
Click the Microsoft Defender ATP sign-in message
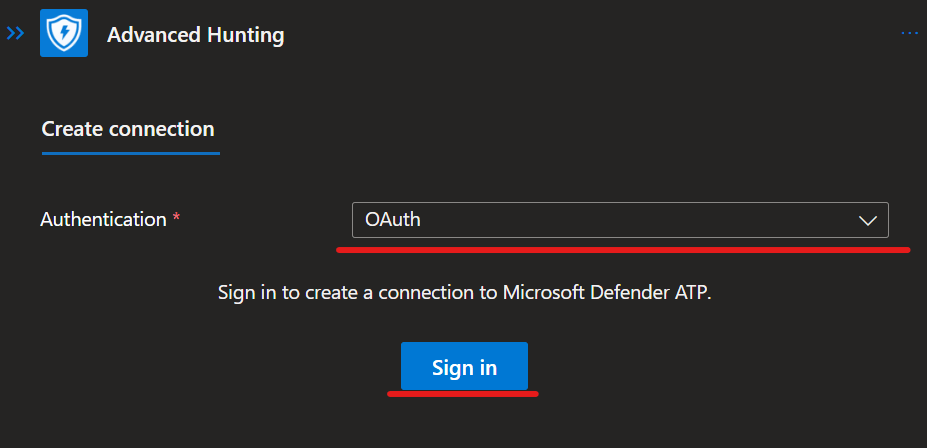tap(464, 296)
